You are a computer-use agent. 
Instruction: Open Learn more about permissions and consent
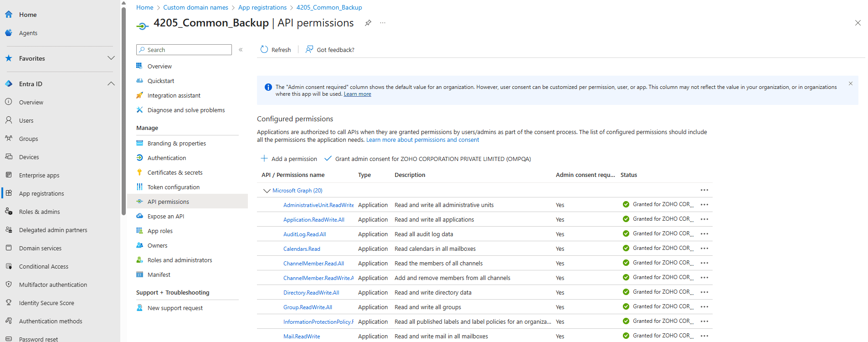(x=422, y=140)
